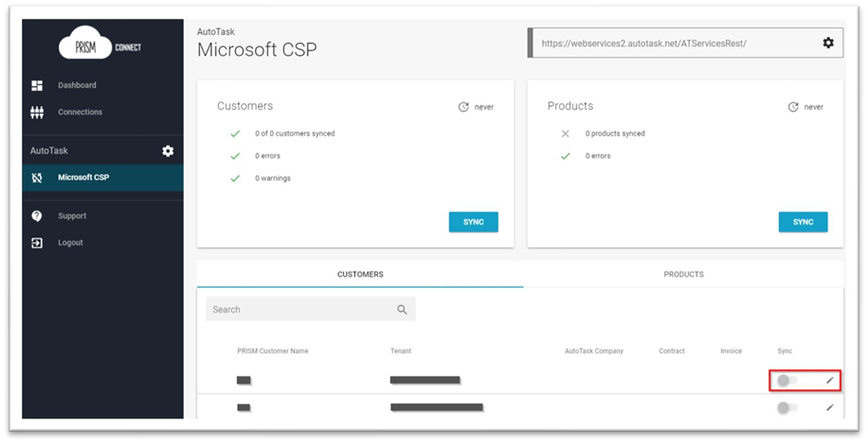Screen dimensions: 868x443
Task: Click the PRISM Customer Name column header
Action: [x=273, y=351]
